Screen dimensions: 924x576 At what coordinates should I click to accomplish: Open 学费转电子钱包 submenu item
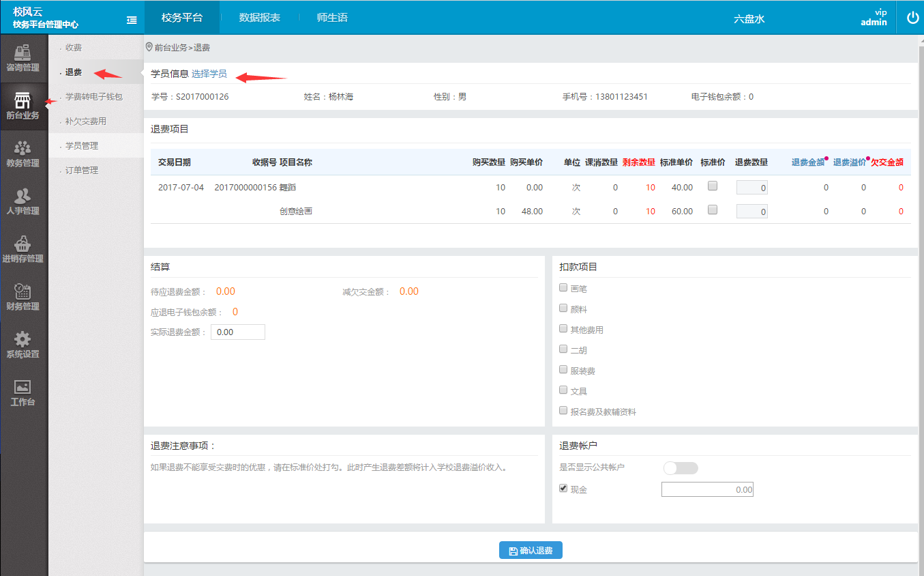95,97
